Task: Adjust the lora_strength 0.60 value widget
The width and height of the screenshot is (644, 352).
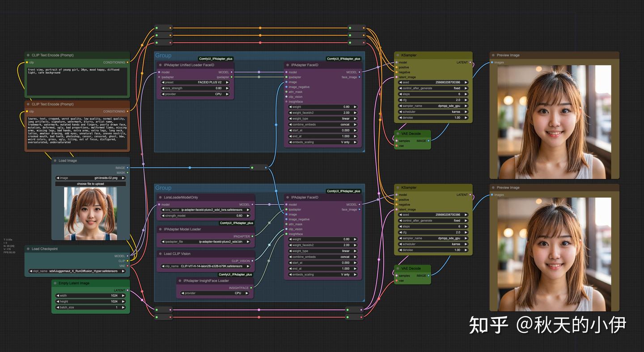Action: 195,88
